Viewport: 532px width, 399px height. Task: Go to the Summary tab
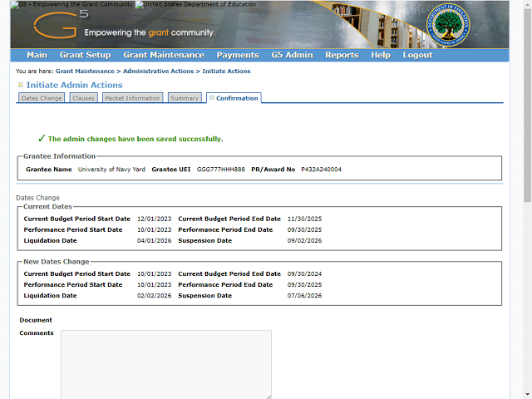[184, 98]
